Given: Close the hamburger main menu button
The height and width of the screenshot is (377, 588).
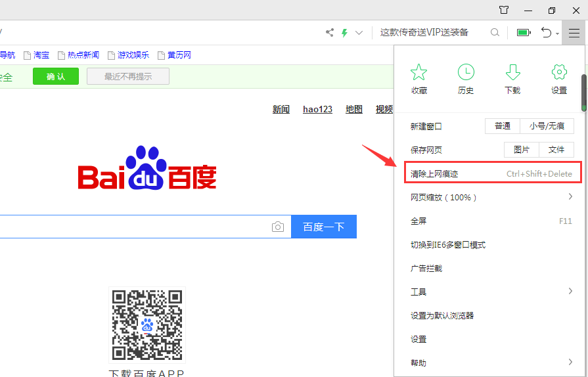Looking at the screenshot, I should 574,32.
